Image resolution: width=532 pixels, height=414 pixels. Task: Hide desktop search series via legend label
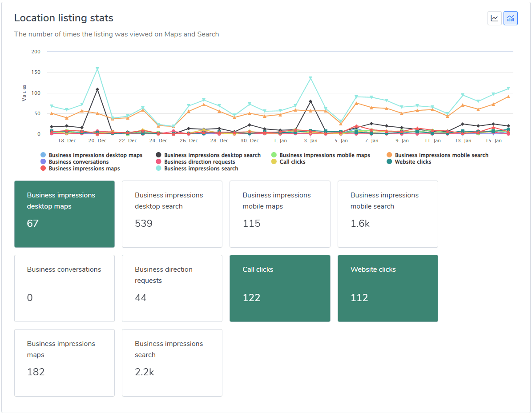coord(212,155)
